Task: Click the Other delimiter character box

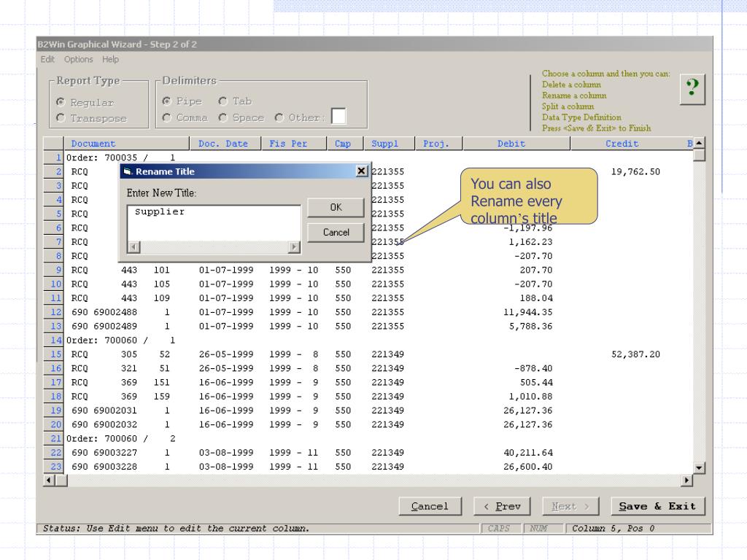Action: pos(338,116)
